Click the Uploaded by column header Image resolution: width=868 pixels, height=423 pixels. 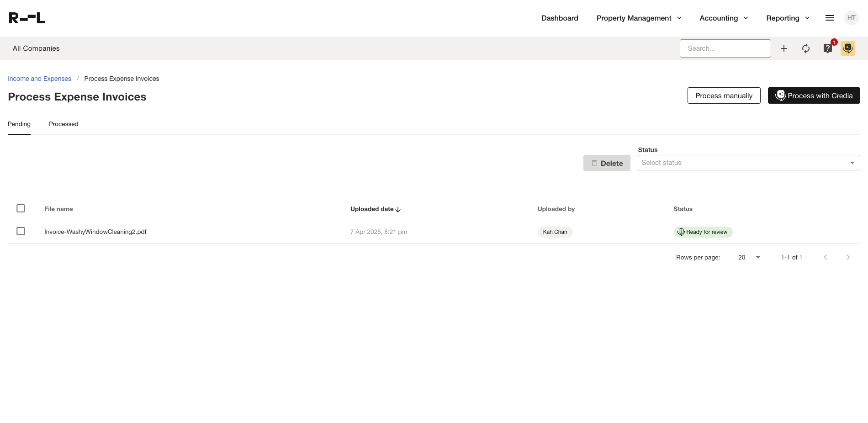point(556,209)
